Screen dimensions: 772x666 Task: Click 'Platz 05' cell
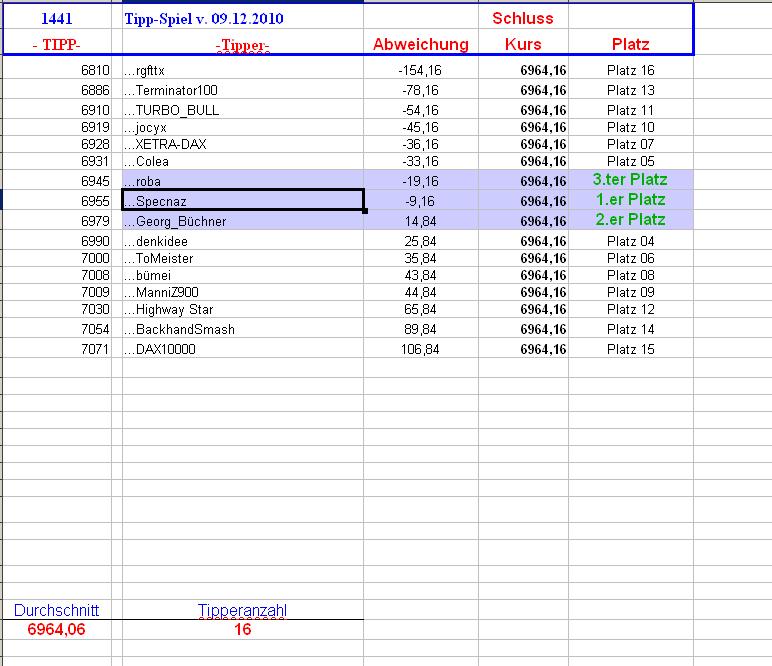click(631, 161)
